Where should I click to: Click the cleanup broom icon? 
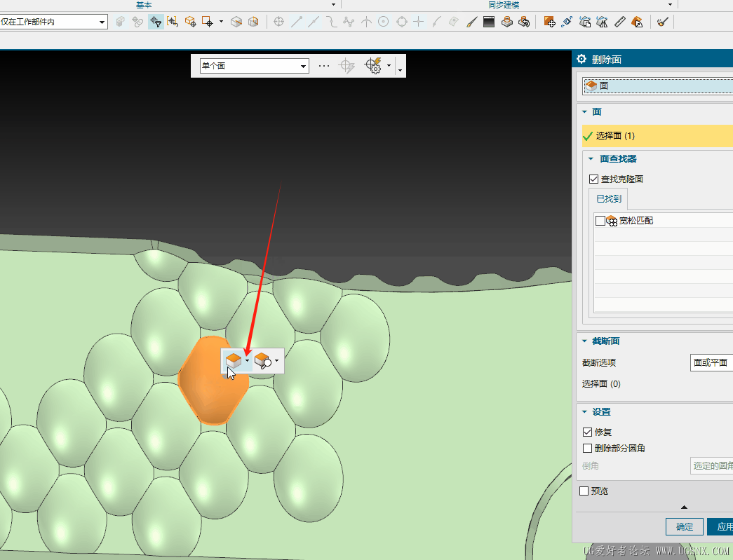pyautogui.click(x=662, y=22)
